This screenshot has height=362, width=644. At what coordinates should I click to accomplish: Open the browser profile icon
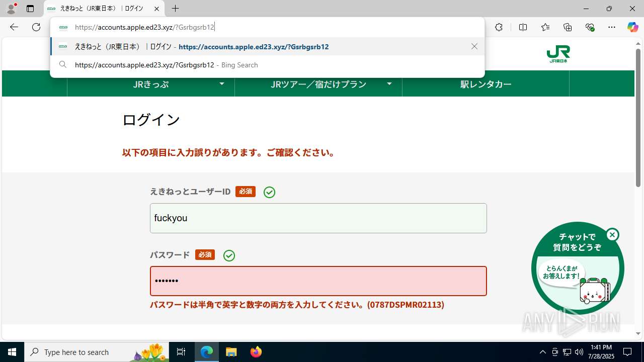[x=11, y=9]
